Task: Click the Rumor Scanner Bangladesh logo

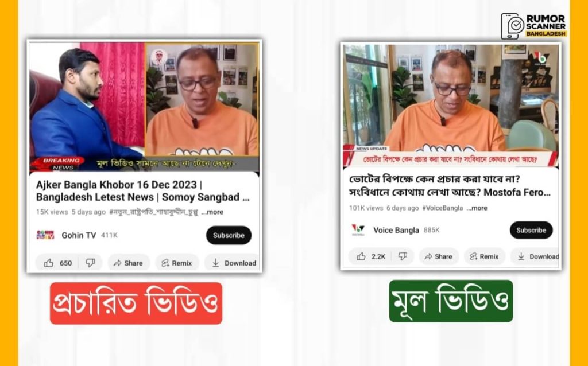Action: (534, 26)
